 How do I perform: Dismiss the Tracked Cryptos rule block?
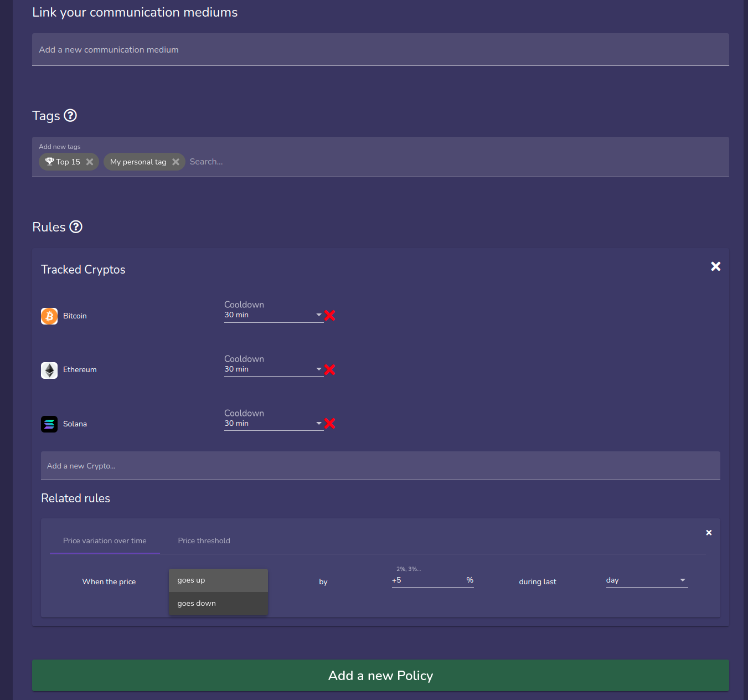coord(715,266)
